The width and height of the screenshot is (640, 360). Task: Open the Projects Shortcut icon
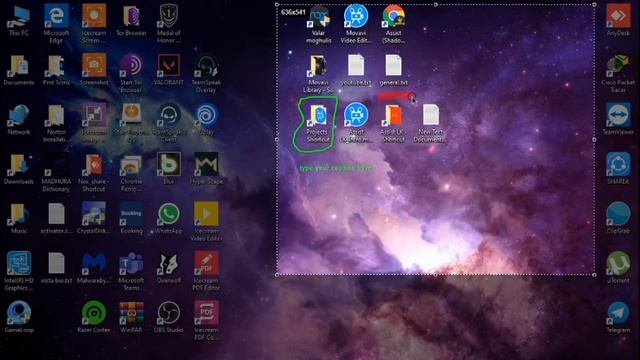(x=318, y=123)
